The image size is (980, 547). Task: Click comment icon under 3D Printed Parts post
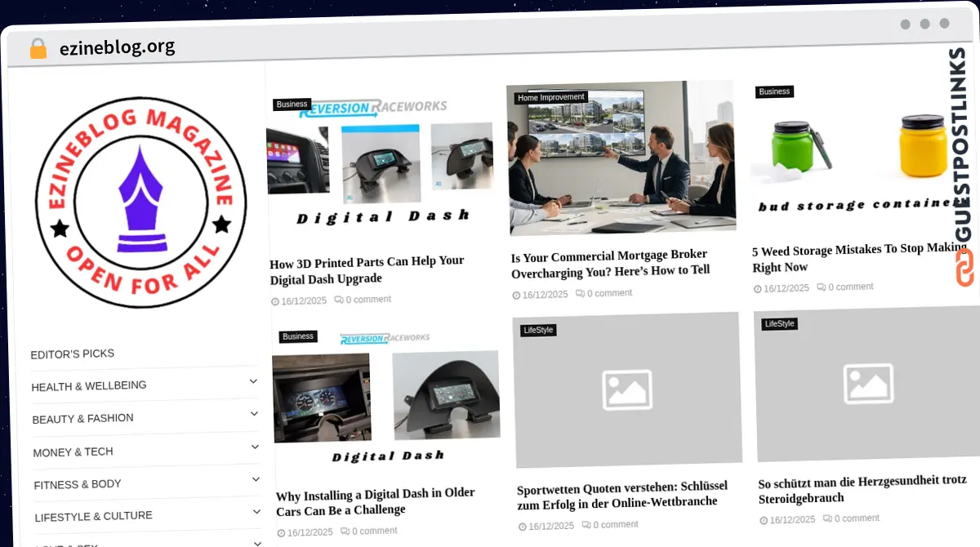pos(338,300)
